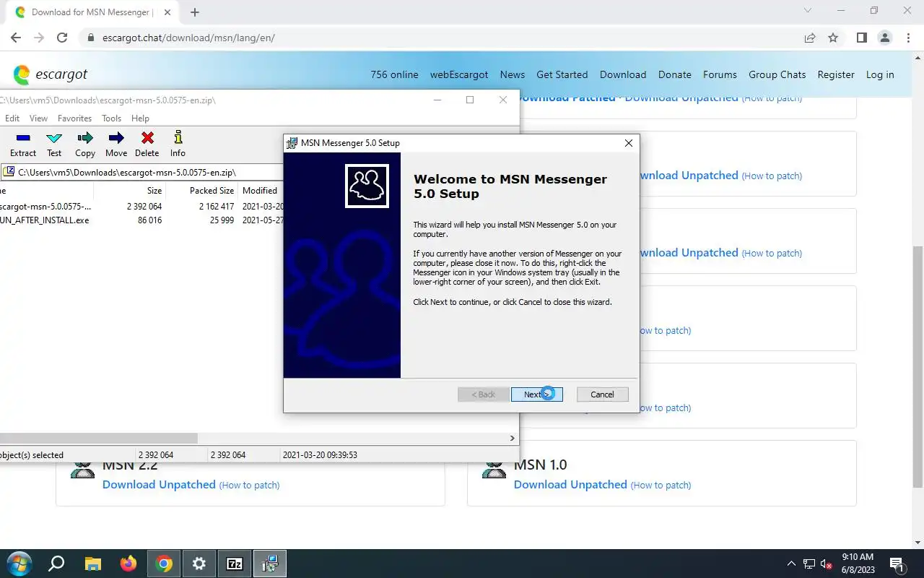Open the Help menu in 7-Zip
Viewport: 924px width, 578px height.
point(140,118)
